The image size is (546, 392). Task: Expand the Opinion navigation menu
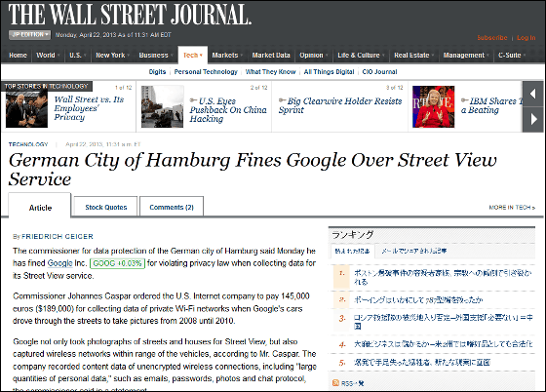(x=314, y=55)
